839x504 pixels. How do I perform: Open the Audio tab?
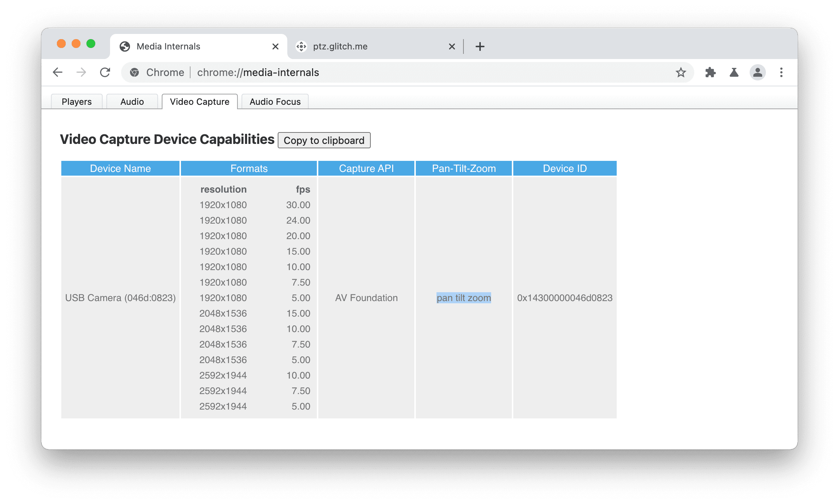[131, 101]
